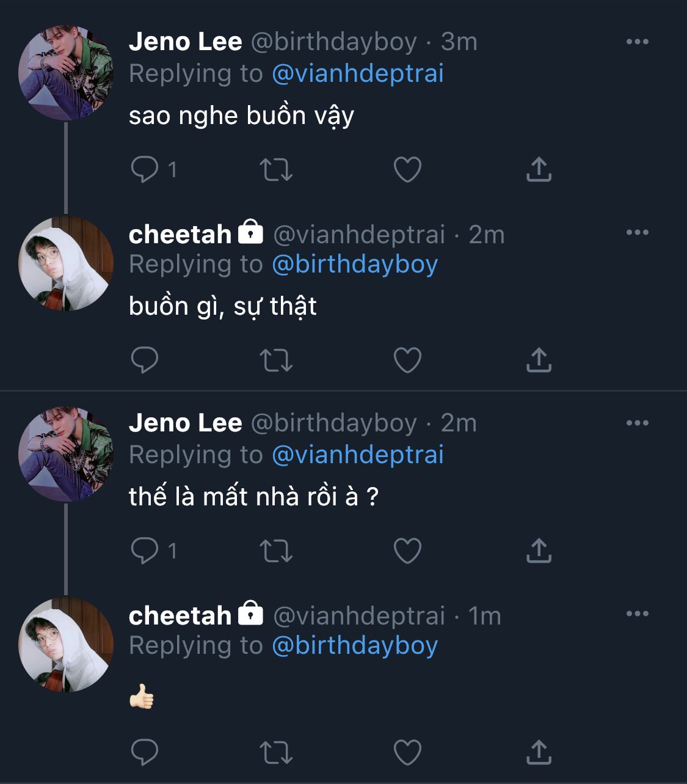Screen dimensions: 687x784
Task: Open cheetah's avatar on "buồn gì, sự thật" tweet
Action: (66, 263)
